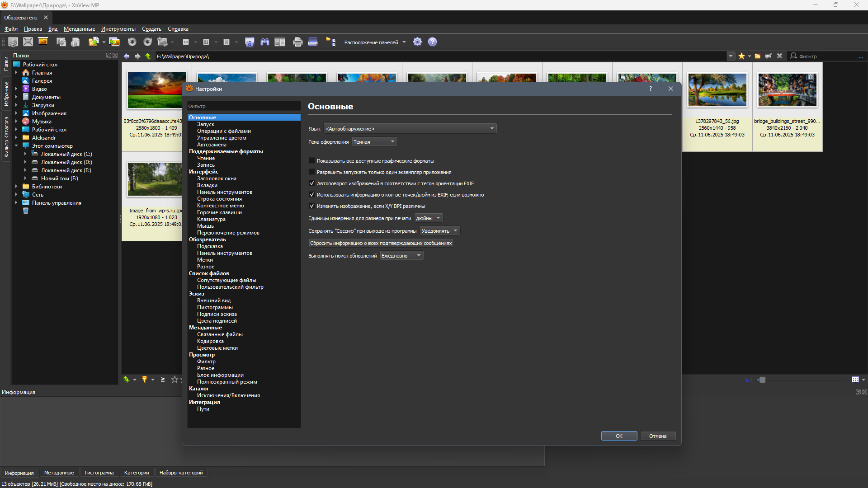
Task: Expand the Библиотеки tree node
Action: click(16, 187)
